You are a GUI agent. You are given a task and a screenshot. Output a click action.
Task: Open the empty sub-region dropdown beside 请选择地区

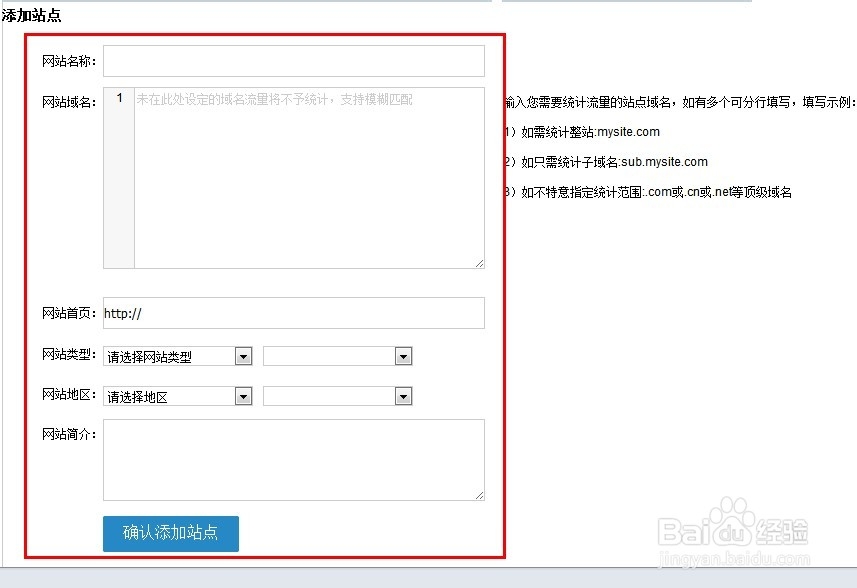coord(337,396)
